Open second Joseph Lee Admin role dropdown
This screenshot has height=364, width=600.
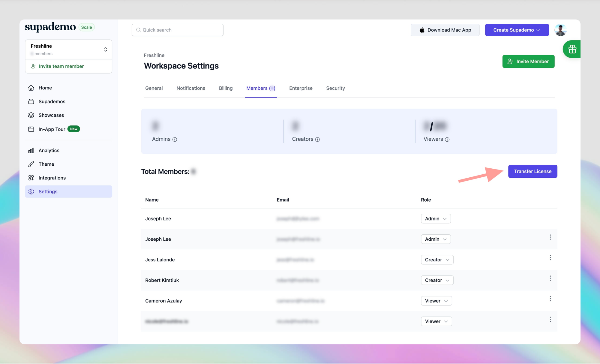click(436, 239)
